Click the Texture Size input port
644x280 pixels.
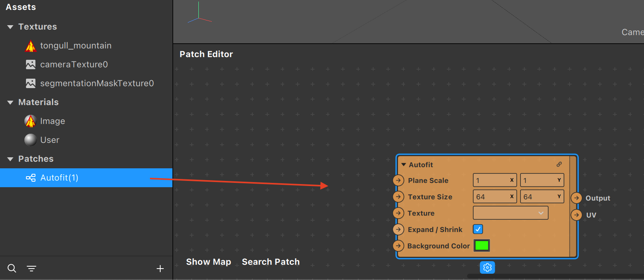(398, 197)
